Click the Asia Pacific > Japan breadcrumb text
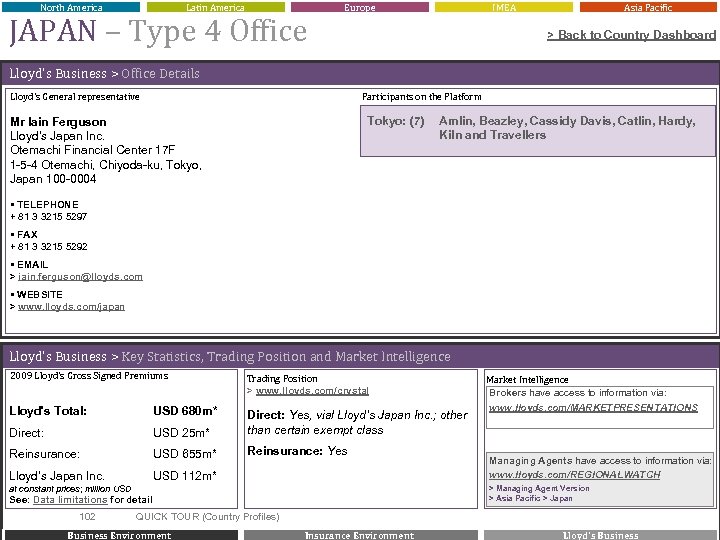The image size is (720, 540). 534,498
